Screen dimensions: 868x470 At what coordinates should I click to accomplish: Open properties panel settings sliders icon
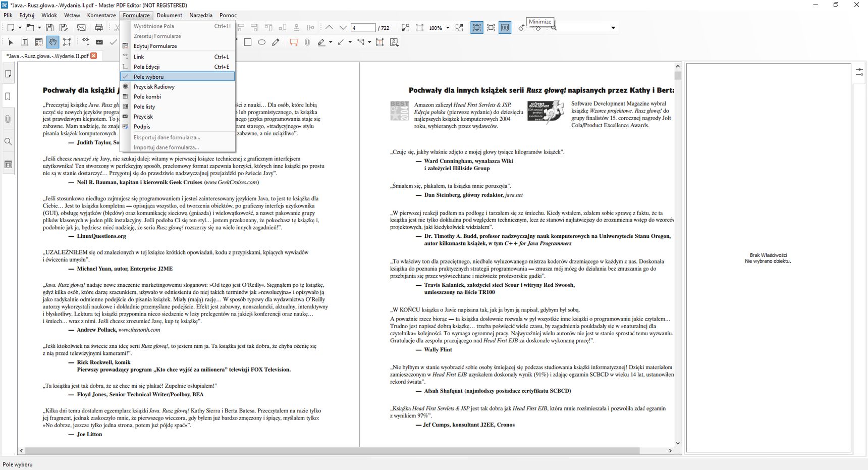point(859,73)
